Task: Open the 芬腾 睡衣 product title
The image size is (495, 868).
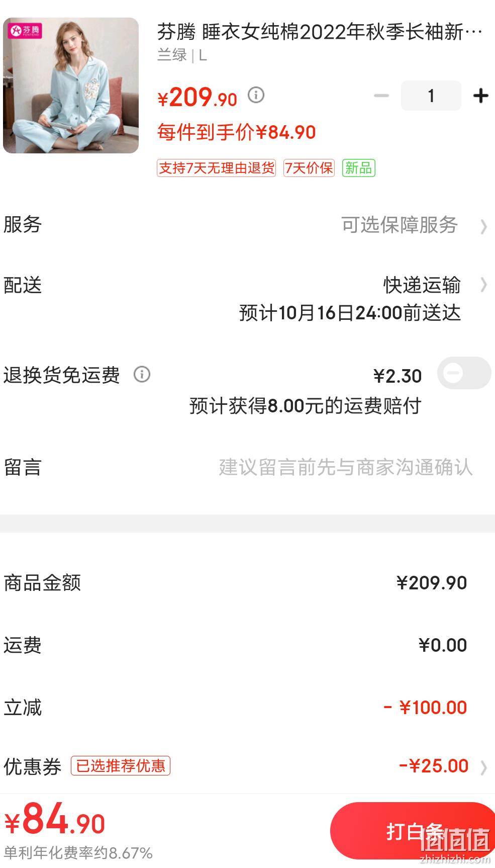Action: click(x=320, y=32)
